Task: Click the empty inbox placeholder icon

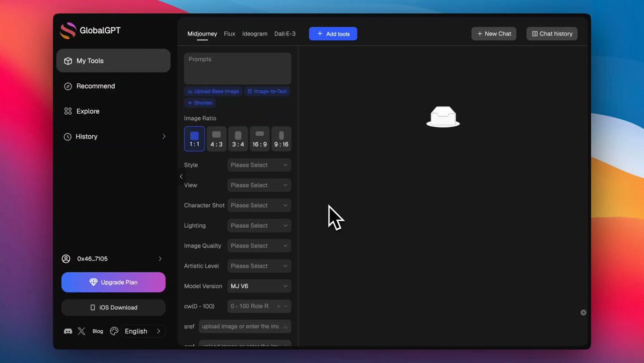Action: 443,117
